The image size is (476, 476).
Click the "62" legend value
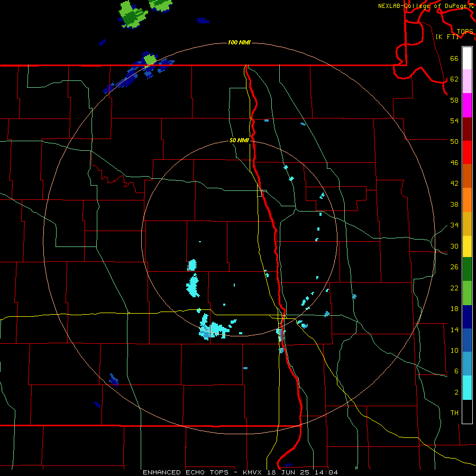[x=454, y=79]
